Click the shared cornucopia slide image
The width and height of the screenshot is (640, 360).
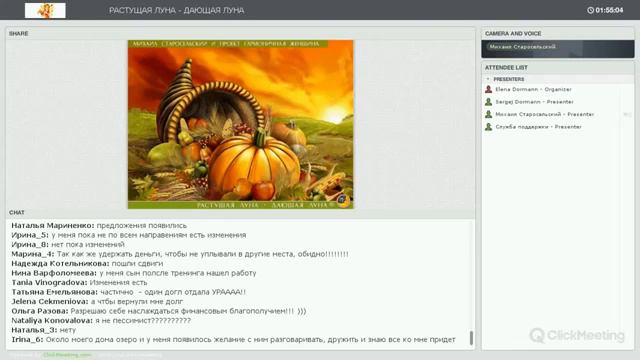[240, 124]
